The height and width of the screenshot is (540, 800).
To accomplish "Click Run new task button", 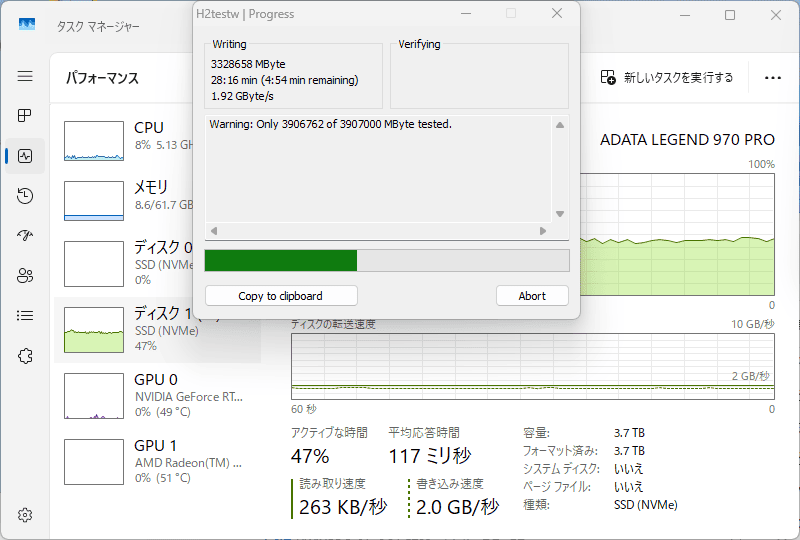I will click(668, 77).
